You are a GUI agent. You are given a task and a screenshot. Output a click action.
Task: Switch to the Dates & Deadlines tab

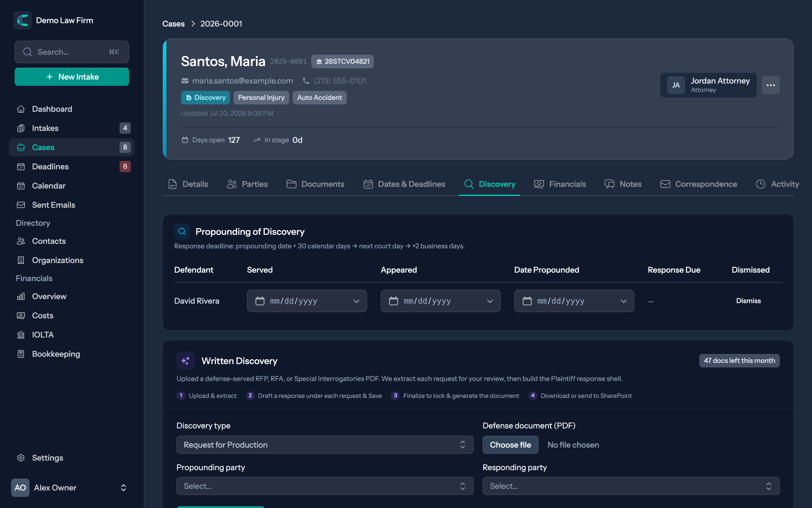(x=404, y=184)
